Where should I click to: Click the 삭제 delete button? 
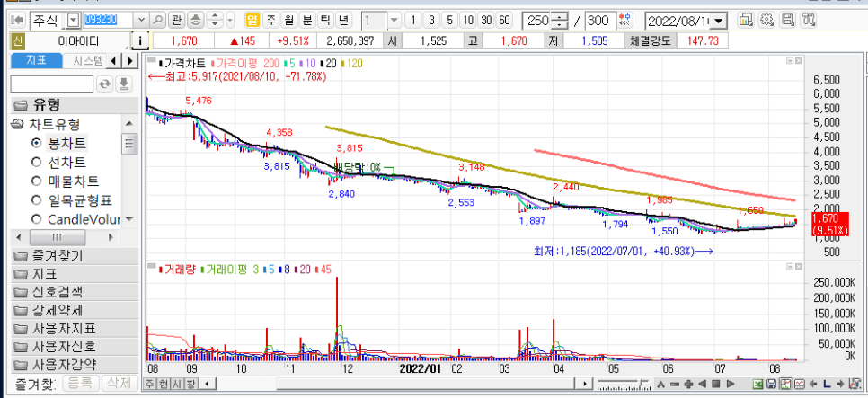tap(120, 383)
